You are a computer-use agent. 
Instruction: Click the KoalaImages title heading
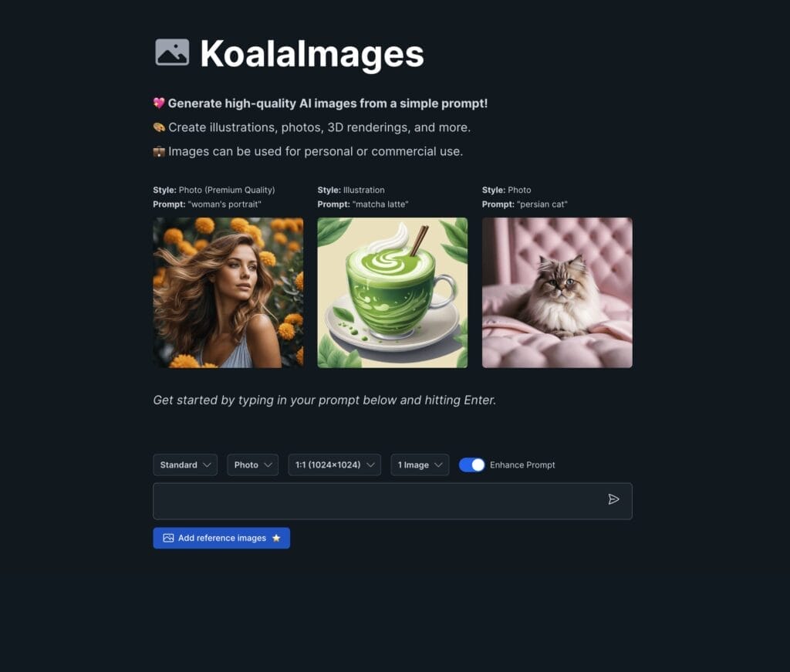(x=312, y=53)
